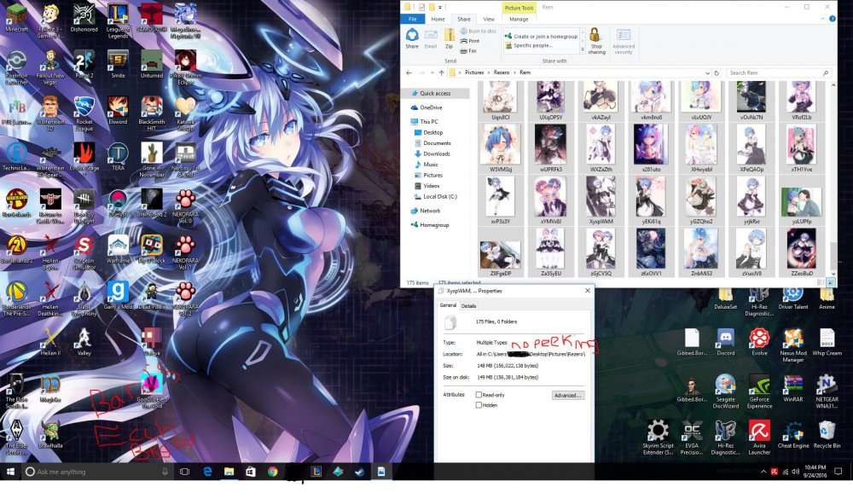The width and height of the screenshot is (853, 504).
Task: Click the Microsoft Edge taskbar icon
Action: click(x=207, y=472)
